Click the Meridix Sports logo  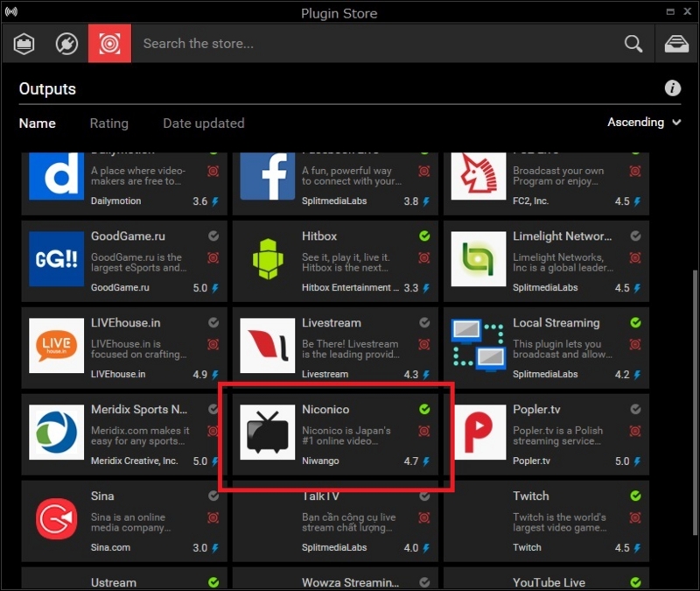pos(56,432)
